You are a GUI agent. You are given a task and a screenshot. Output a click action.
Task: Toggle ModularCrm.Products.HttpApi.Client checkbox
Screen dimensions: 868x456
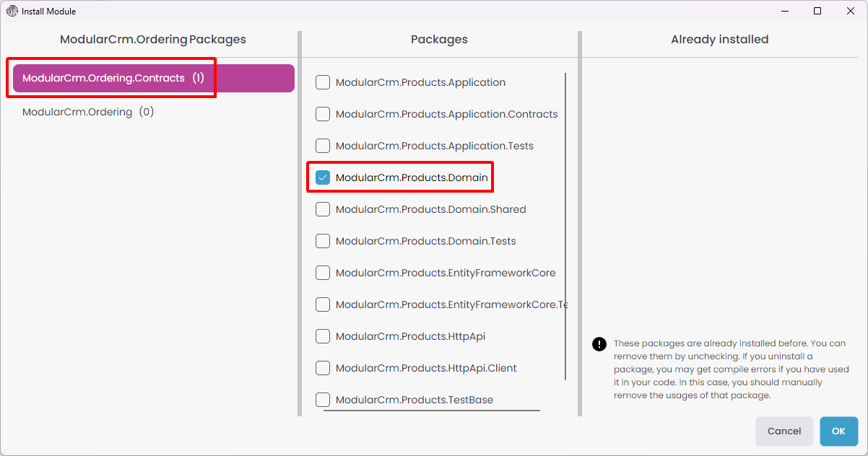(x=323, y=368)
